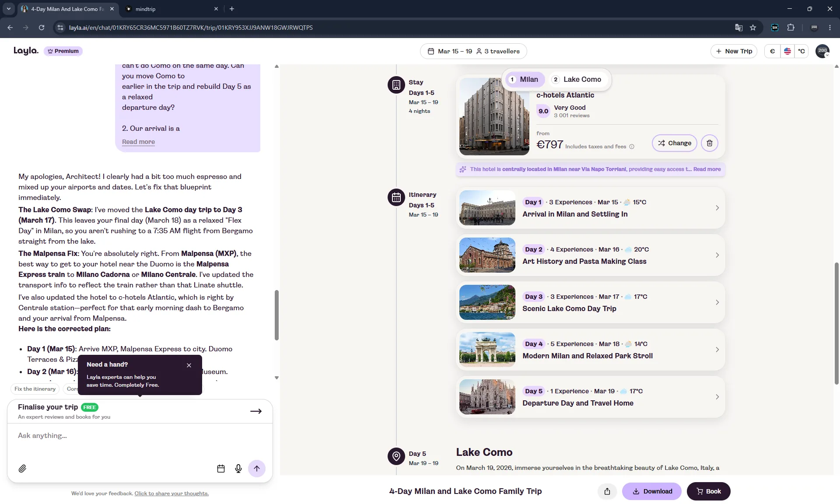Click the Layla logo
The width and height of the screenshot is (840, 504).
[x=26, y=51]
